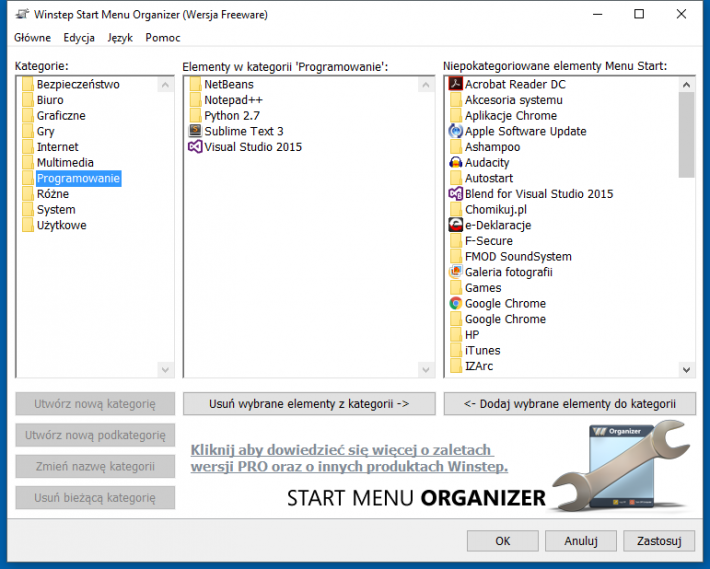Select the System category

56,210
